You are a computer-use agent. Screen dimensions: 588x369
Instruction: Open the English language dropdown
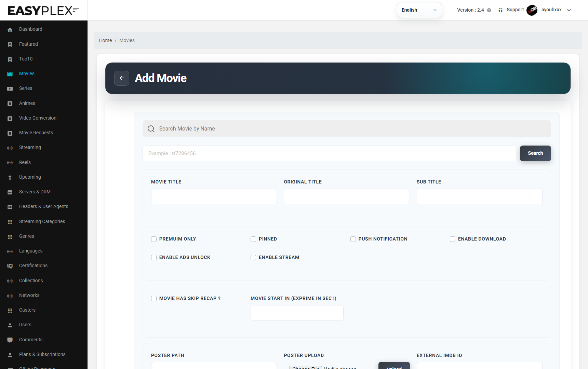point(419,10)
